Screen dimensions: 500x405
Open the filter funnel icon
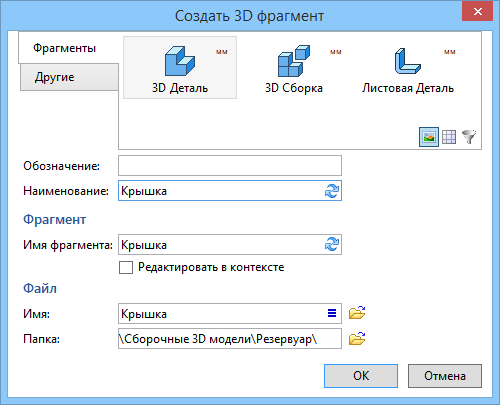tap(469, 137)
